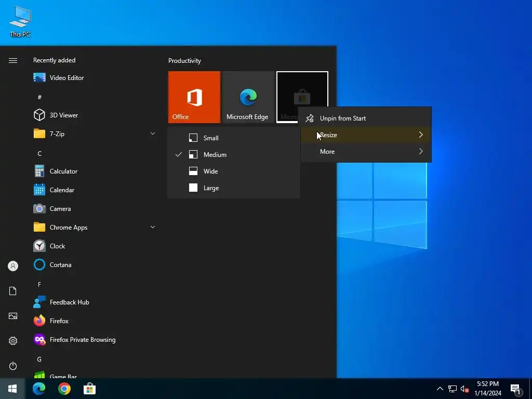
Task: Open Calculator from the app list
Action: [x=95, y=171]
